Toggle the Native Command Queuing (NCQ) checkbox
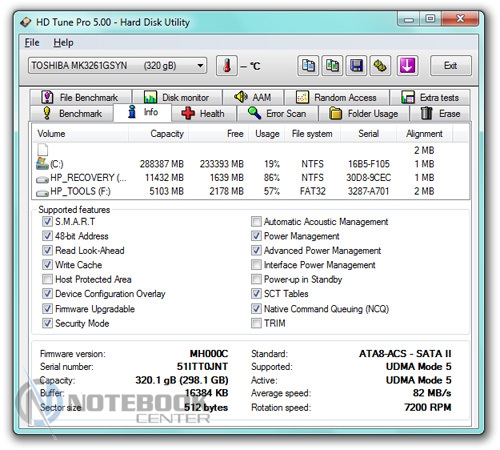500x450 pixels. click(256, 309)
